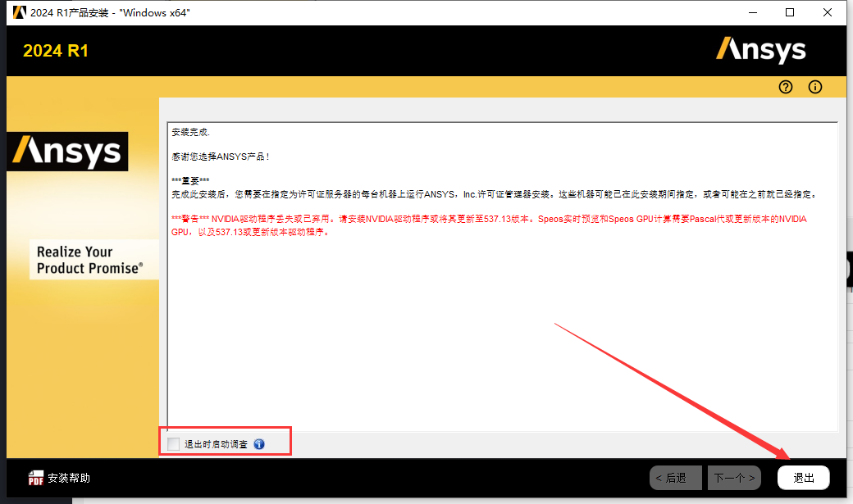Open the 安装帮助 link
Viewport: 853px width, 504px height.
pos(69,478)
